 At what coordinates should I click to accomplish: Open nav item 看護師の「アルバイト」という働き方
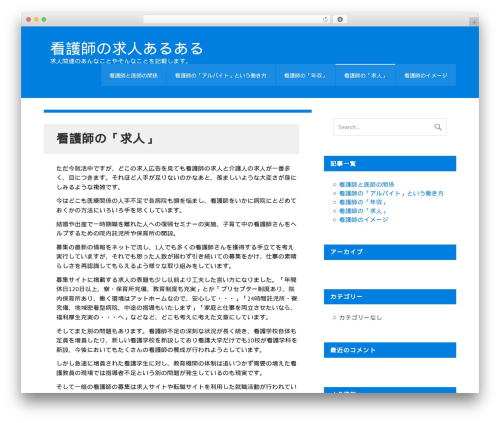[x=221, y=76]
